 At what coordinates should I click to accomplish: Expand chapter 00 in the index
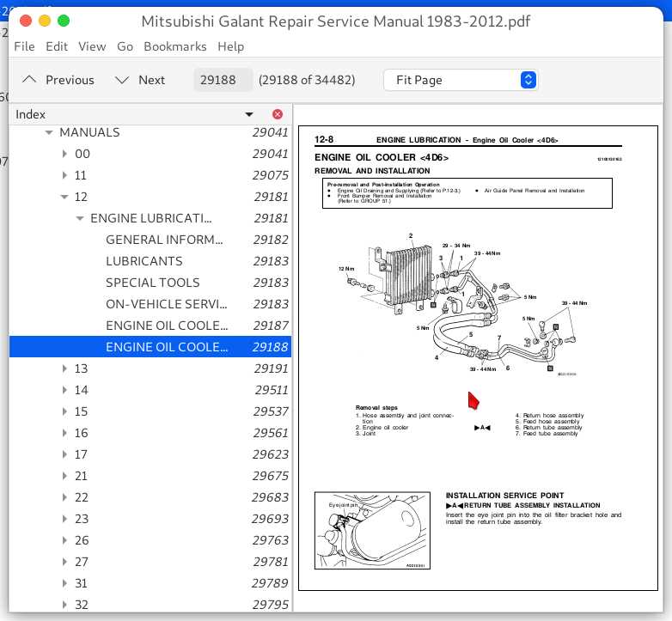[64, 154]
